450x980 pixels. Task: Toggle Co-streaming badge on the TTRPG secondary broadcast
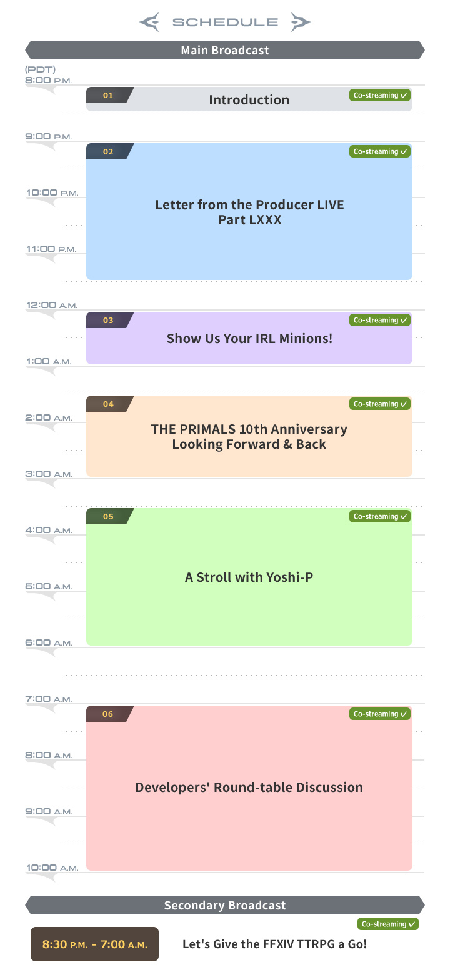(388, 924)
